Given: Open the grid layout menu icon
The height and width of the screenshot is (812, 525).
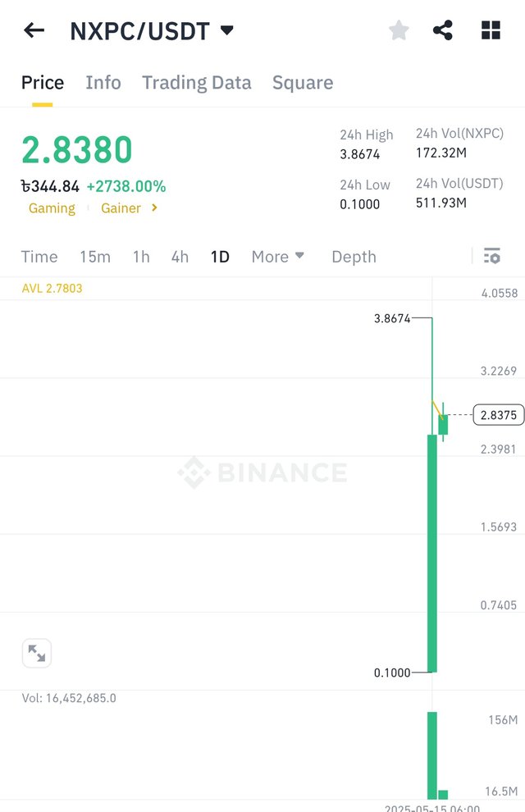Looking at the screenshot, I should (x=491, y=31).
